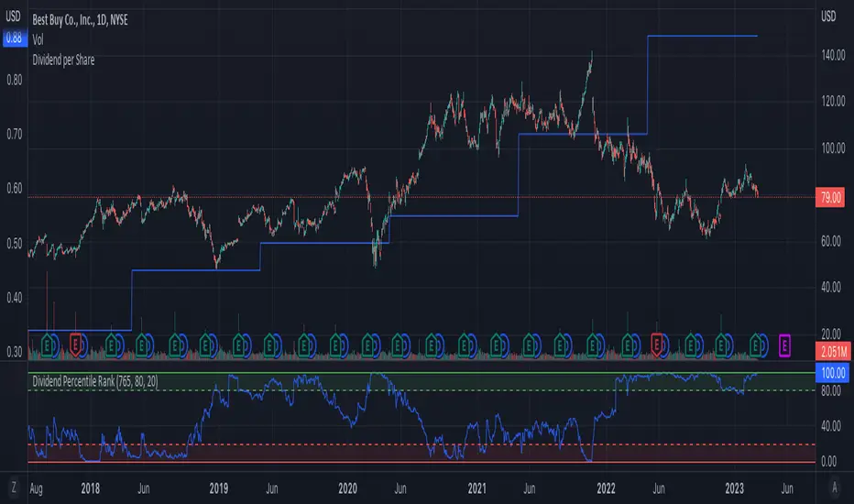Select the Vol indicator legend
Screen dimensions: 854x504
pyautogui.click(x=38, y=39)
